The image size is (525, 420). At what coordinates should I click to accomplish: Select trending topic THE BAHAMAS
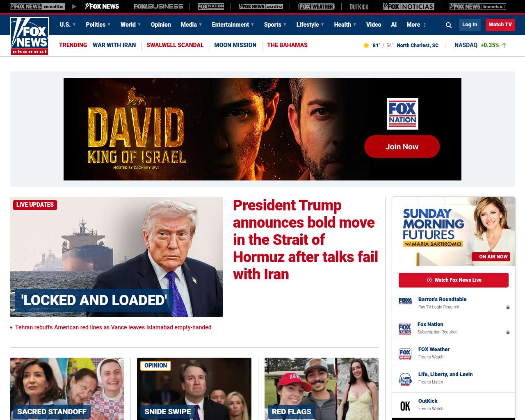[x=287, y=45]
